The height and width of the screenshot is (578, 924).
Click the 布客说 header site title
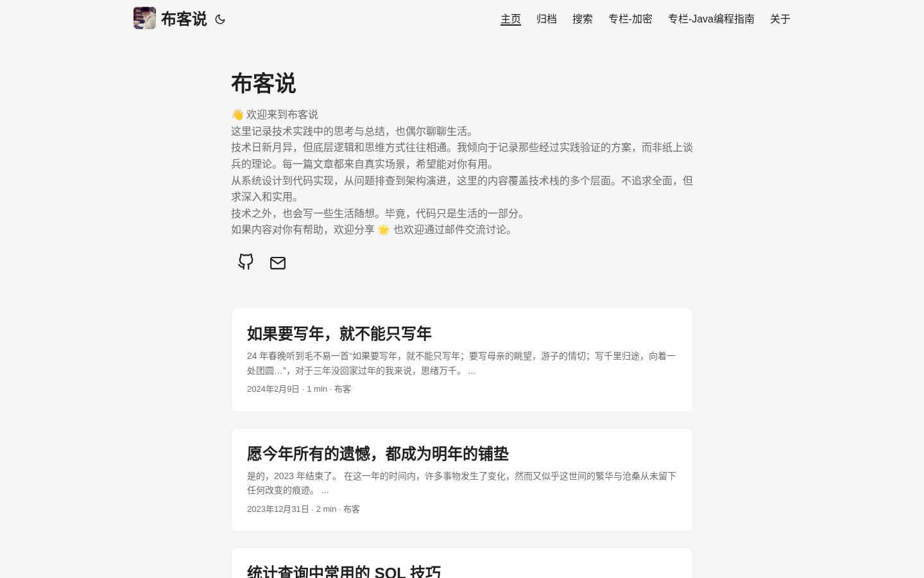[184, 19]
